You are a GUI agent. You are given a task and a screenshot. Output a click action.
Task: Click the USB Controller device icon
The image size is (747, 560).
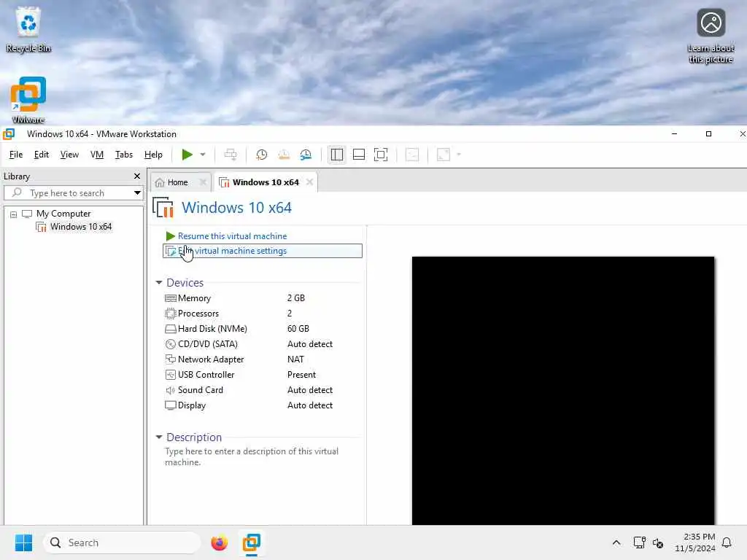coord(171,375)
